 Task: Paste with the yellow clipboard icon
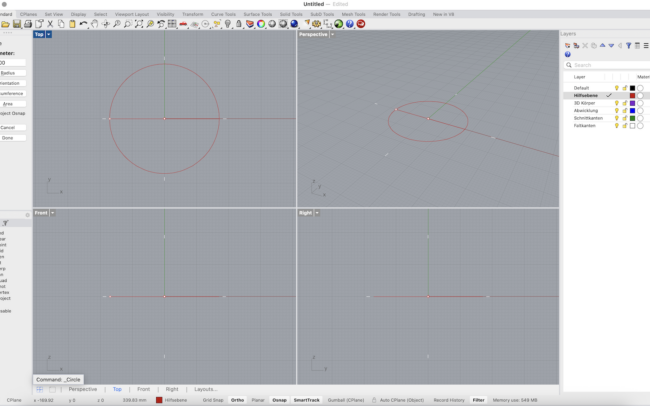click(x=72, y=24)
